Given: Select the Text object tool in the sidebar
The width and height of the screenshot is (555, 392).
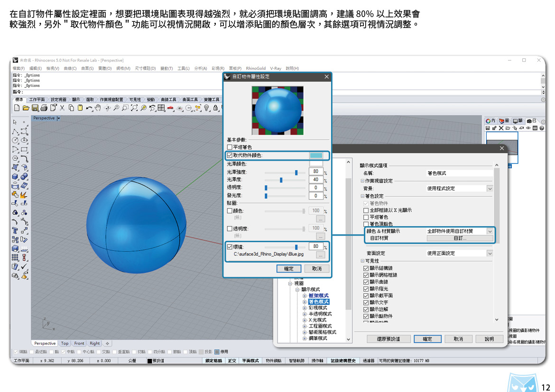Looking at the screenshot, I should [x=15, y=231].
